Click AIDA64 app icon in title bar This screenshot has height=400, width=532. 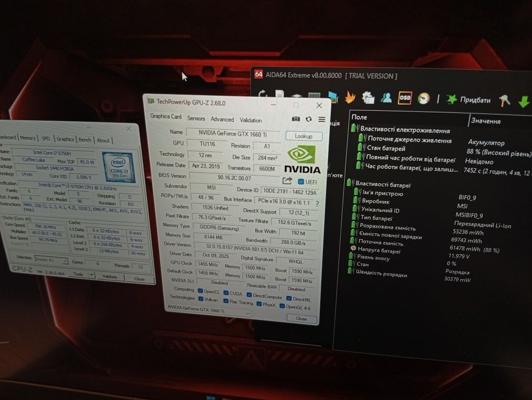click(258, 74)
